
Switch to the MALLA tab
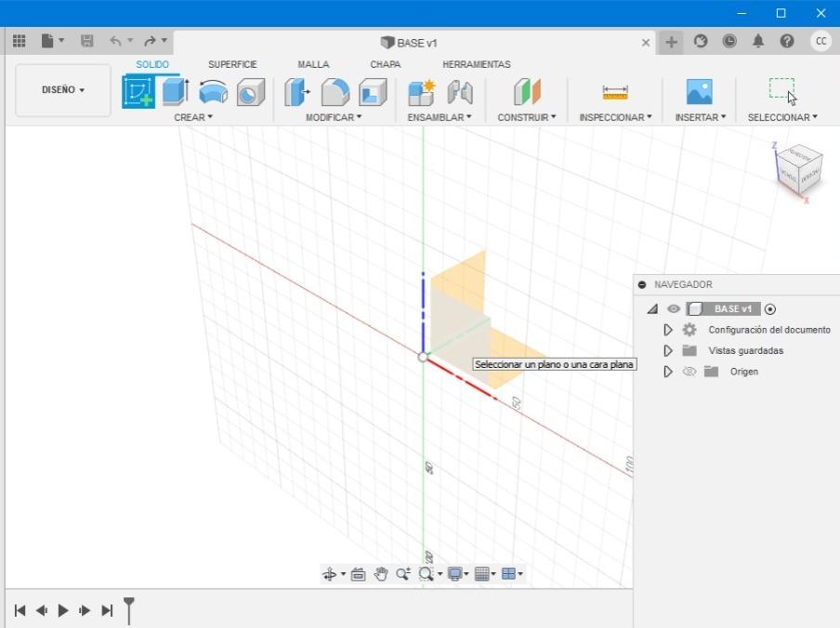point(313,64)
